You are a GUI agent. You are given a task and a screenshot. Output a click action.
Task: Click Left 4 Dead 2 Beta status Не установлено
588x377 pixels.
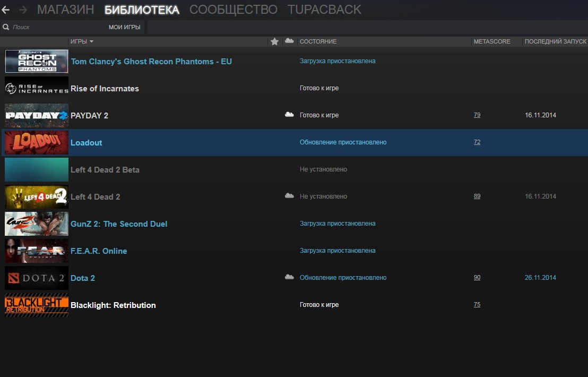click(x=323, y=169)
